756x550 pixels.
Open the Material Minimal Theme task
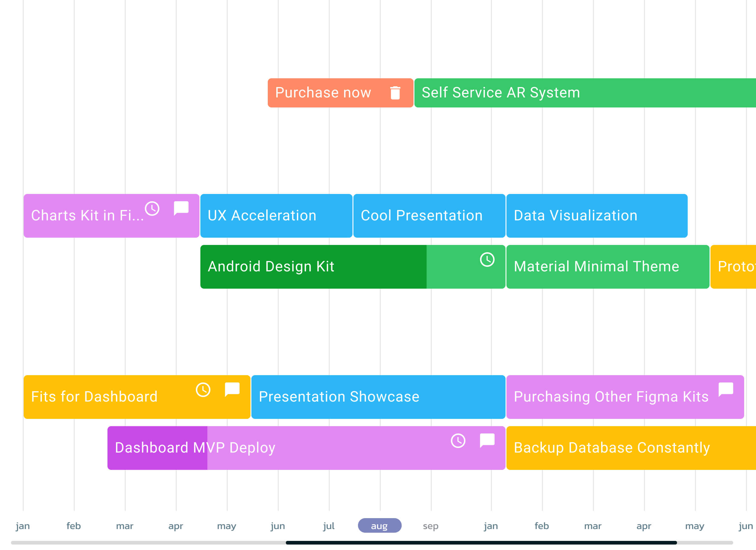607,267
